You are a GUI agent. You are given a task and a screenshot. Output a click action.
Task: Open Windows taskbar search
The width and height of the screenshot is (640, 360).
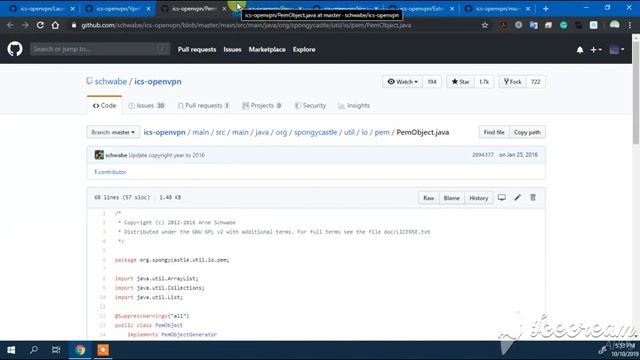click(x=34, y=350)
